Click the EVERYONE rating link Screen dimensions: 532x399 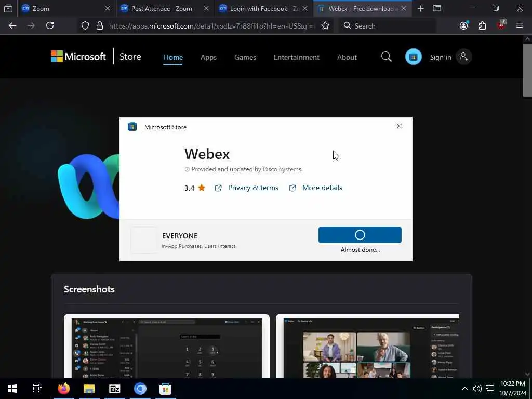point(180,236)
